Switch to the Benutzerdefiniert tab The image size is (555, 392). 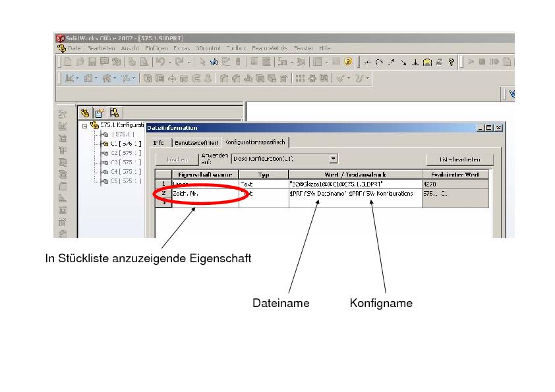[196, 142]
